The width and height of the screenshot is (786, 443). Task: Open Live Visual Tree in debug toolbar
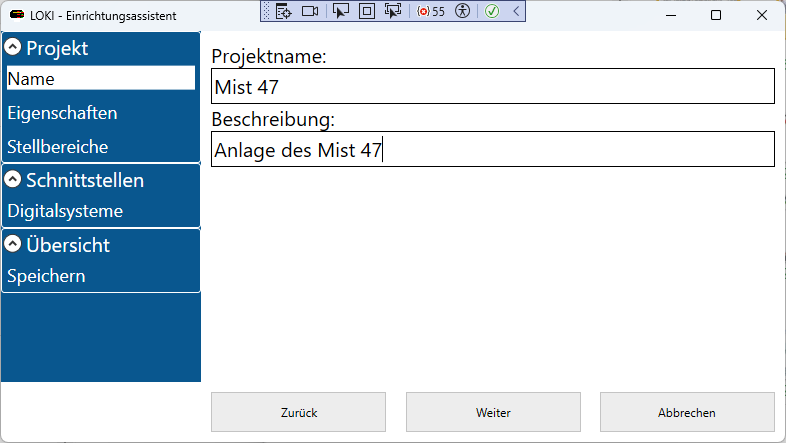click(283, 11)
